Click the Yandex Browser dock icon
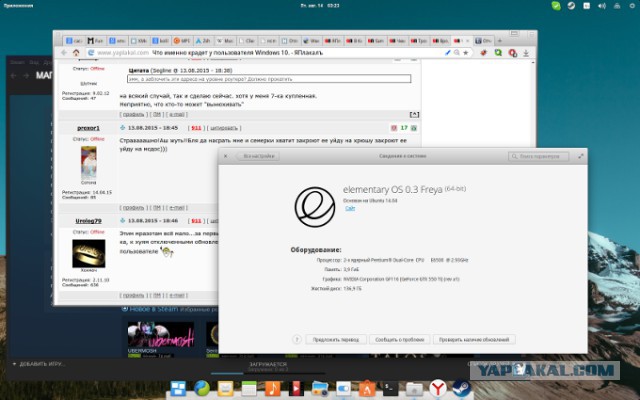 point(438,388)
